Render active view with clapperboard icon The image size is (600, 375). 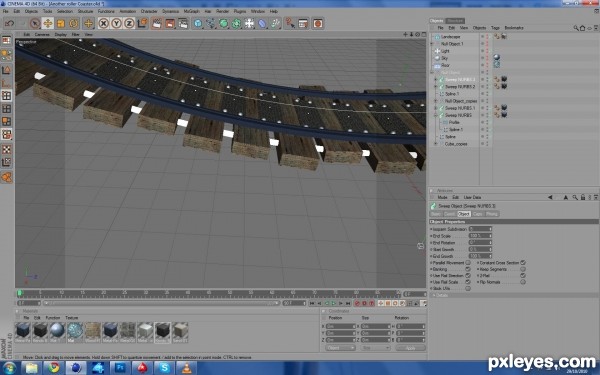pos(157,23)
